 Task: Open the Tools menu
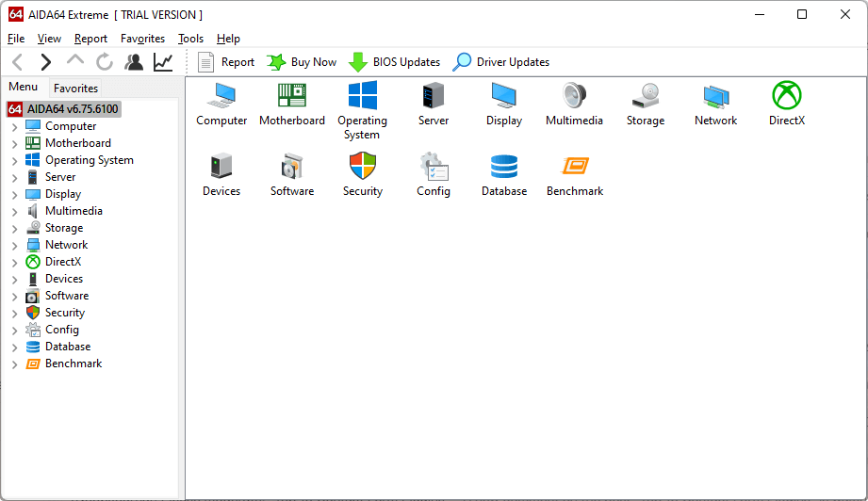[x=191, y=39]
